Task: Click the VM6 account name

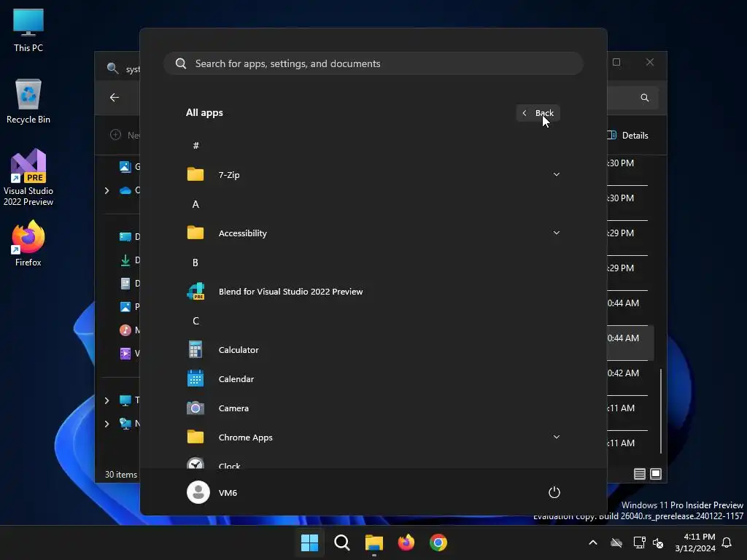Action: (x=228, y=493)
